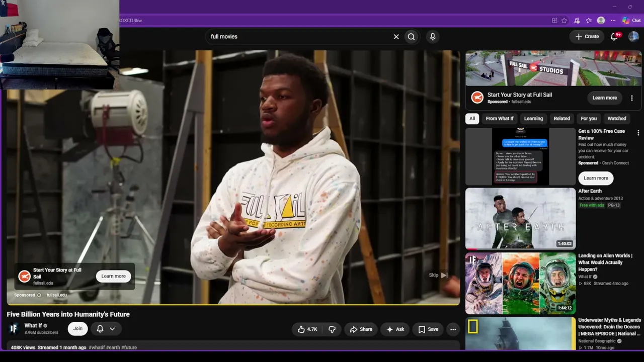Viewport: 644px width, 362px height.
Task: Open the browser profile icon
Action: tap(601, 21)
